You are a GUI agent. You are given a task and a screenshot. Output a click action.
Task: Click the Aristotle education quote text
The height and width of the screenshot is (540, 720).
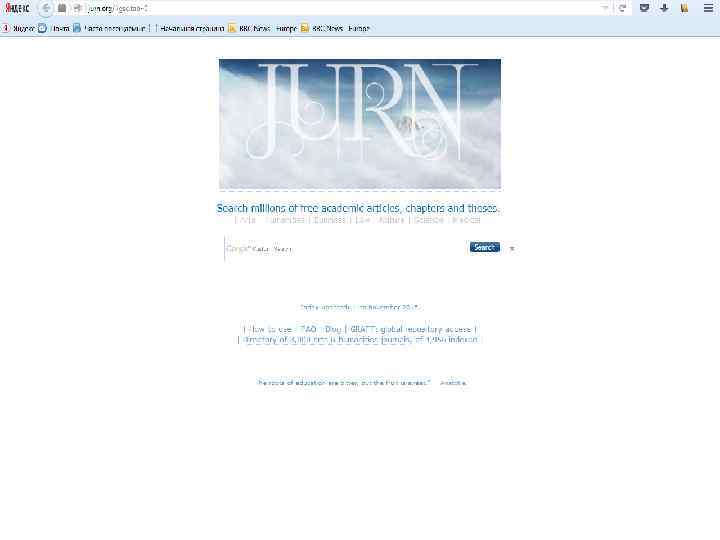(361, 382)
